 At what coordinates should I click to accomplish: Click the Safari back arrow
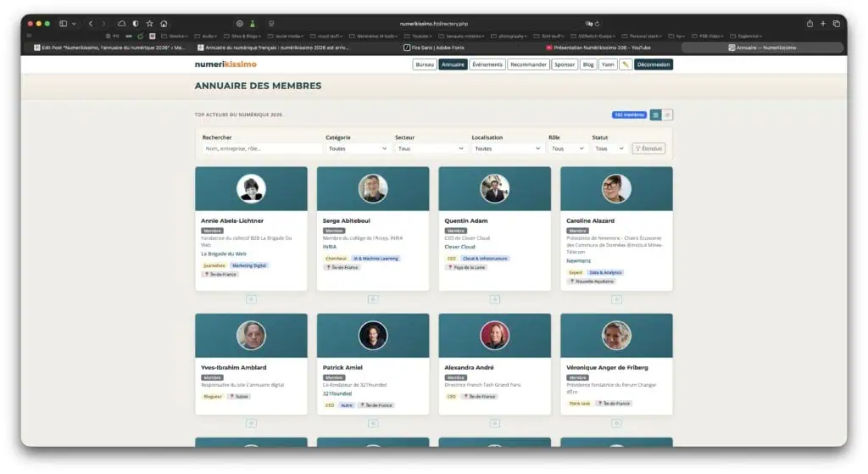coord(92,24)
